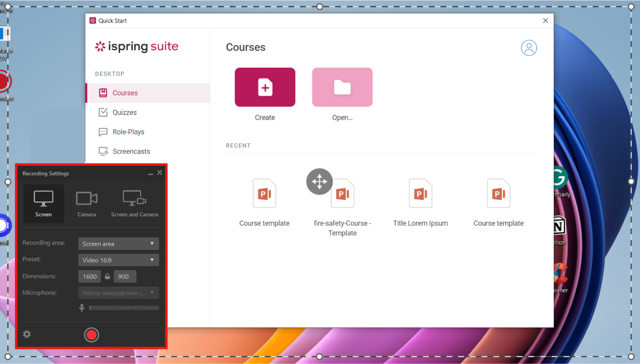This screenshot has height=364, width=640.
Task: Select Screencasts in the sidebar
Action: [148, 151]
